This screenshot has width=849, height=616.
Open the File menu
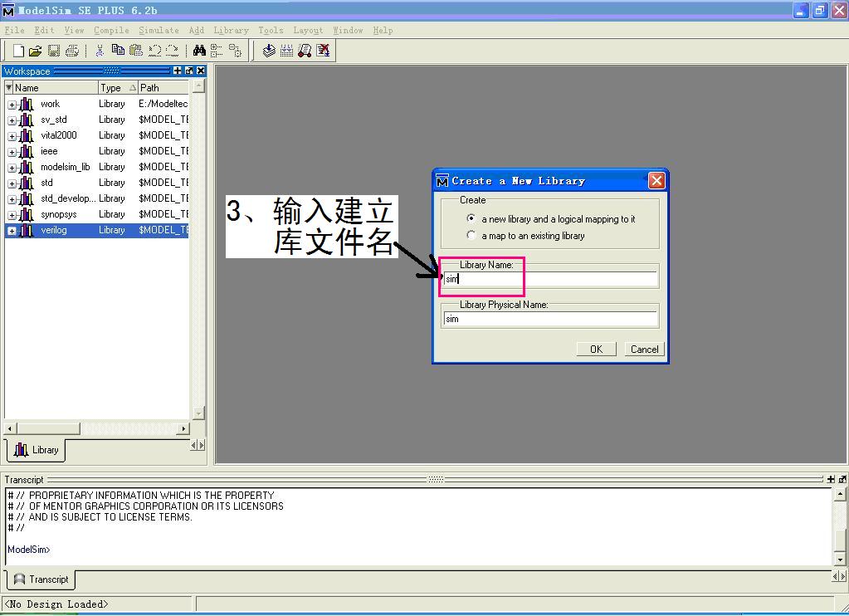15,31
